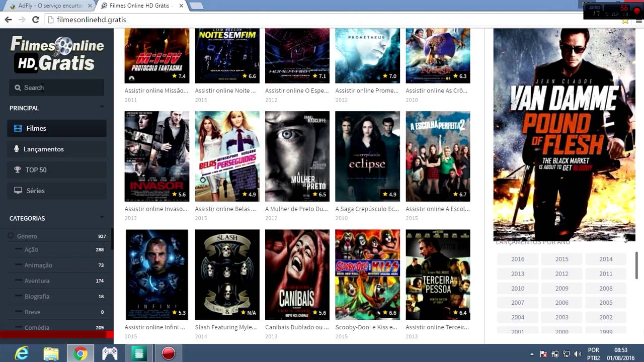
Task: Click the microphone icon beside Lançamentos
Action: (x=17, y=149)
